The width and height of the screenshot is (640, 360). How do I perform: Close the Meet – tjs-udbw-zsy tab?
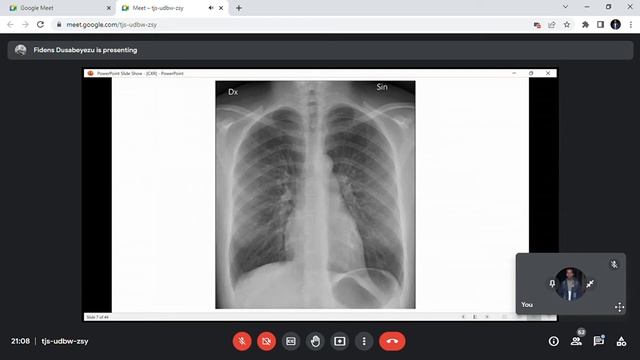[221, 8]
